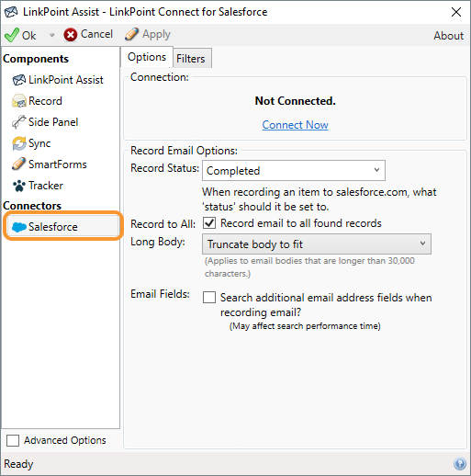Click the Apply pencil icon
This screenshot has height=476, width=471.
[131, 34]
